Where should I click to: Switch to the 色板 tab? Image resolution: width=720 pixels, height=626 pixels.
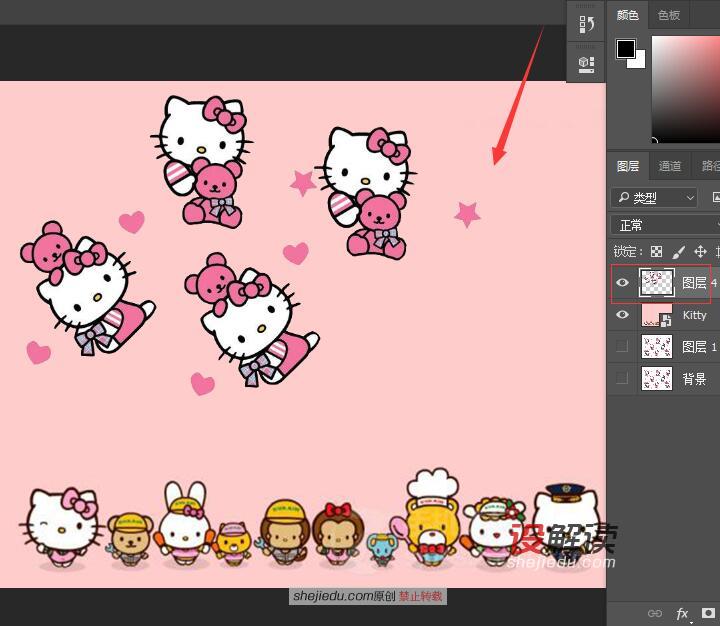click(668, 15)
